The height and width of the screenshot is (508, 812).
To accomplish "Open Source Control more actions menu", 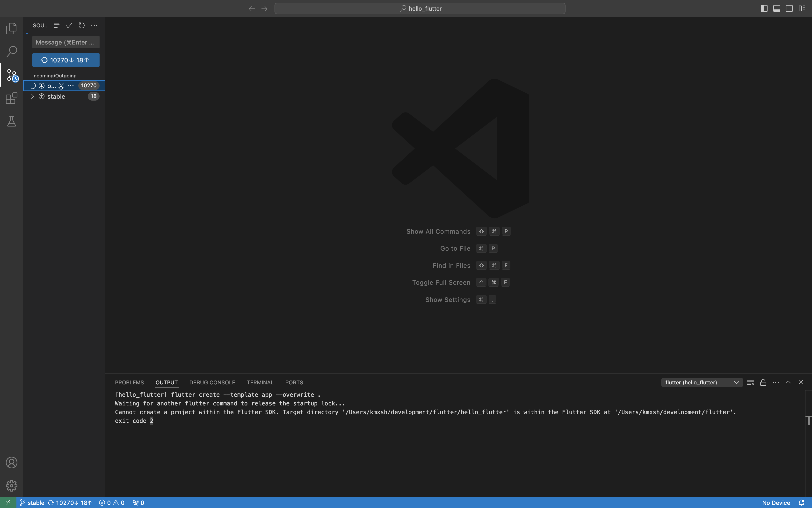I will coord(94,26).
